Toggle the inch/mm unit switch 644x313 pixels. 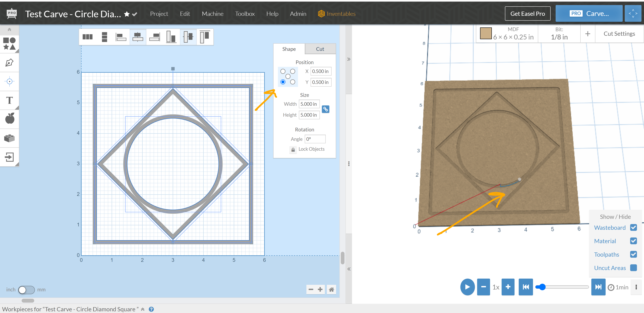click(26, 290)
